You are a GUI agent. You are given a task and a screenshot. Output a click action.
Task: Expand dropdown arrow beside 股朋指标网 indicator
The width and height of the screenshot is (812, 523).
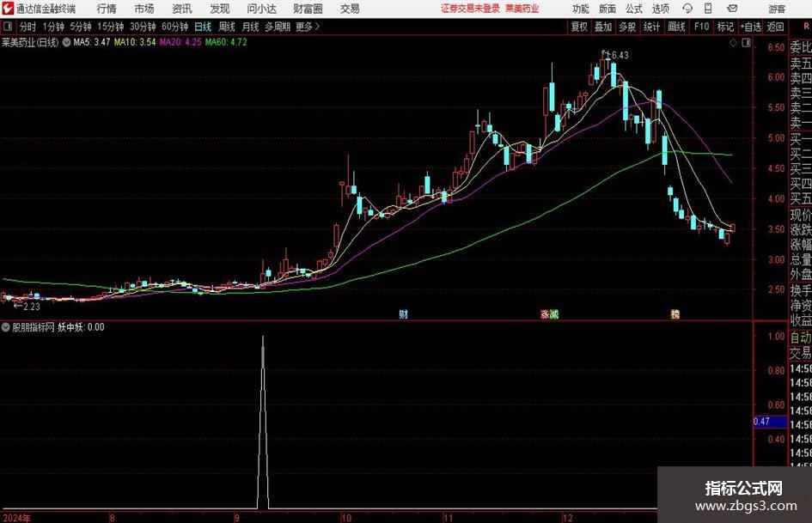(6, 327)
